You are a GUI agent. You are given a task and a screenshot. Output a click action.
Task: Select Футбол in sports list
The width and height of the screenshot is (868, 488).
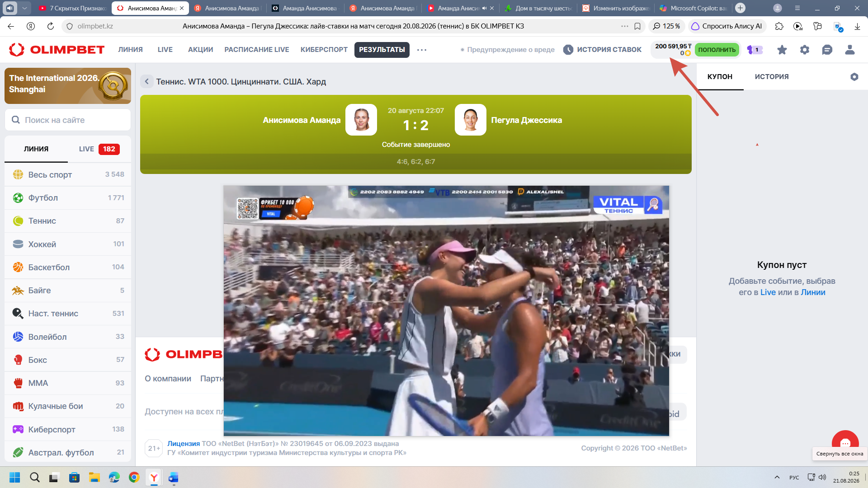pyautogui.click(x=68, y=198)
